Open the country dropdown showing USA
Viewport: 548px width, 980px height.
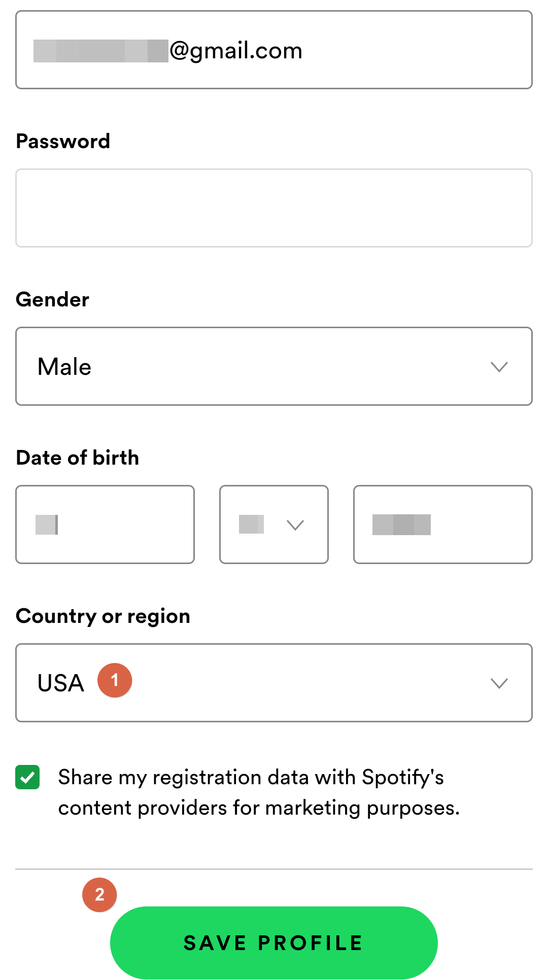point(274,683)
